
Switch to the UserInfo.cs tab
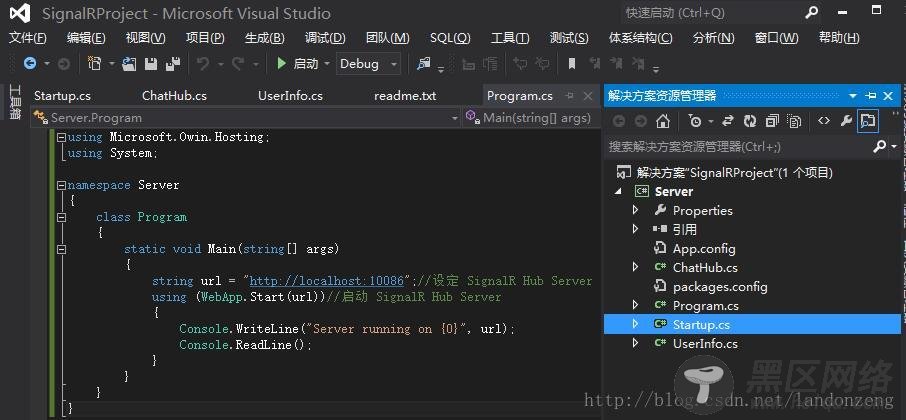point(291,96)
